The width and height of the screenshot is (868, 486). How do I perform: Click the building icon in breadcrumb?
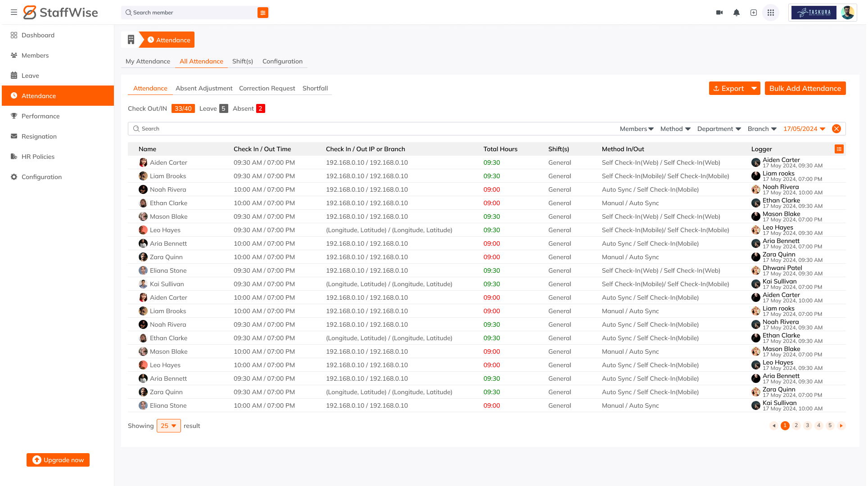[x=131, y=40]
